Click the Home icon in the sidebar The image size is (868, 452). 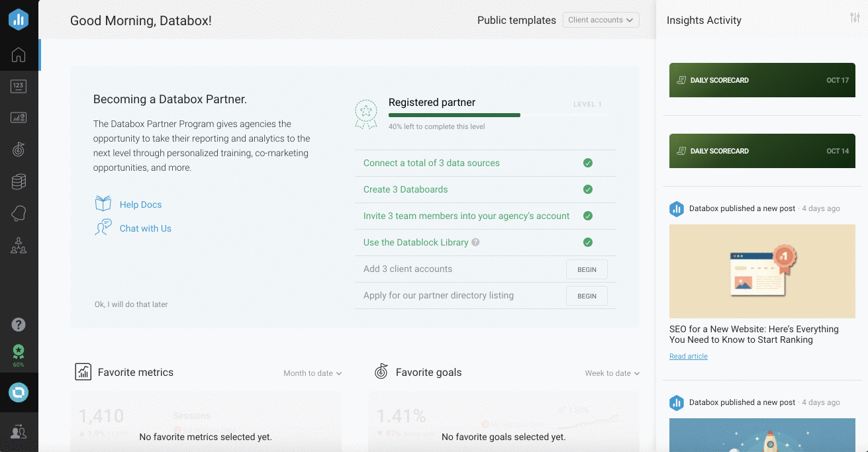coord(19,55)
